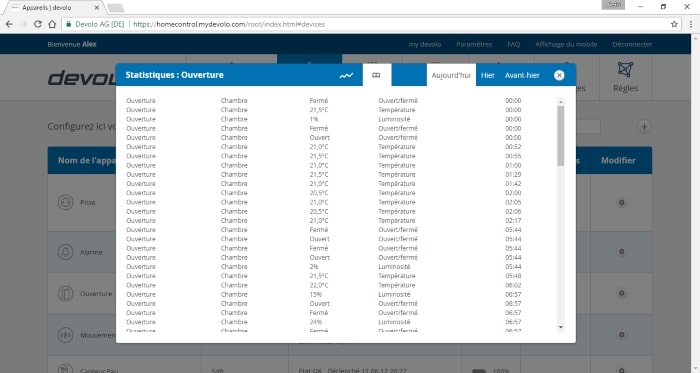Viewport: 700px width, 373px height.
Task: Open the modify gear for Prise
Action: point(621,203)
